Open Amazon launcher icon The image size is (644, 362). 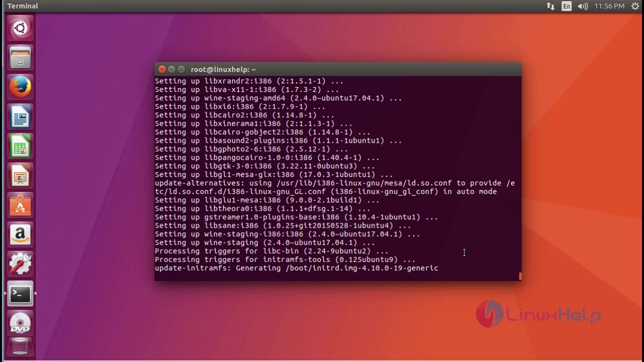point(20,235)
